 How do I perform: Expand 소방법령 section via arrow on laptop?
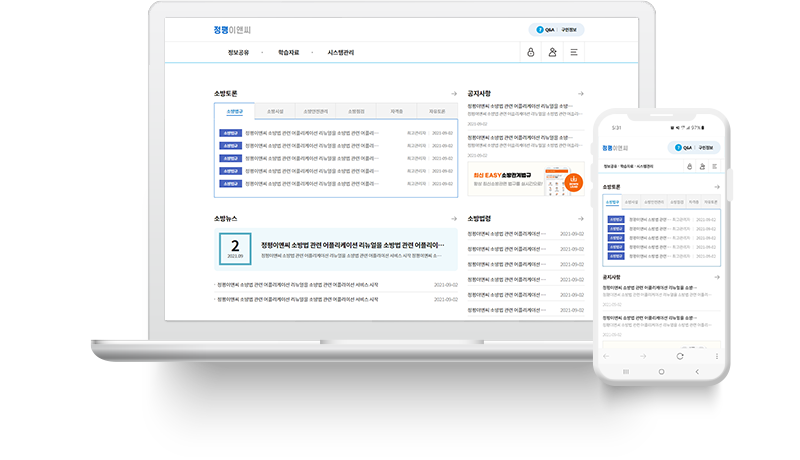click(x=580, y=217)
